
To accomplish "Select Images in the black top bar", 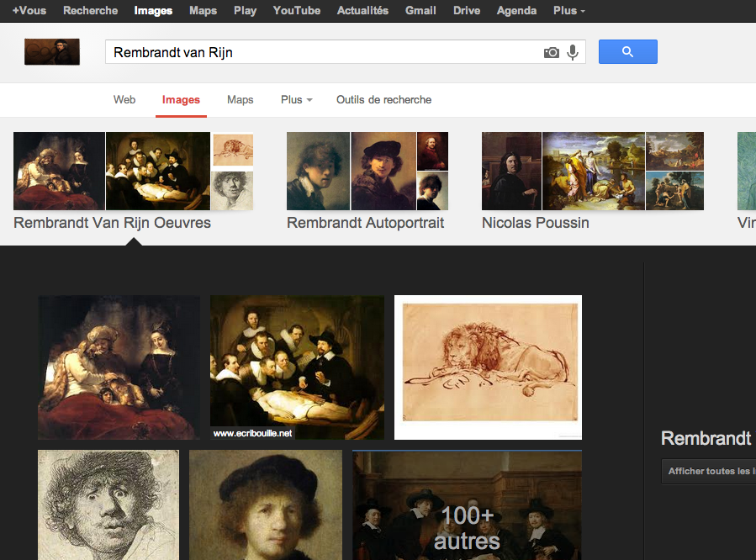I will 153,11.
